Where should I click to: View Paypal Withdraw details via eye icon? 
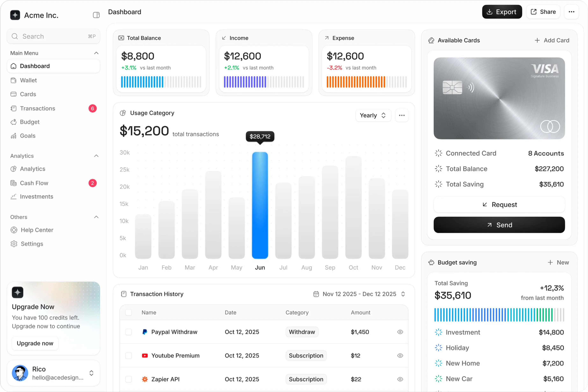[x=400, y=332]
